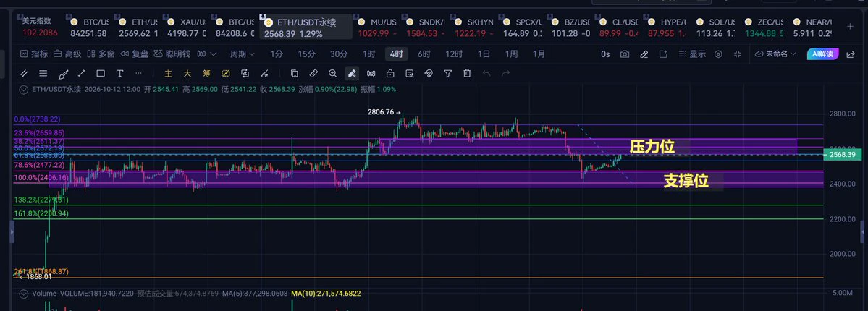The height and width of the screenshot is (311, 868).
Task: Click the undo arrow
Action: [486, 73]
